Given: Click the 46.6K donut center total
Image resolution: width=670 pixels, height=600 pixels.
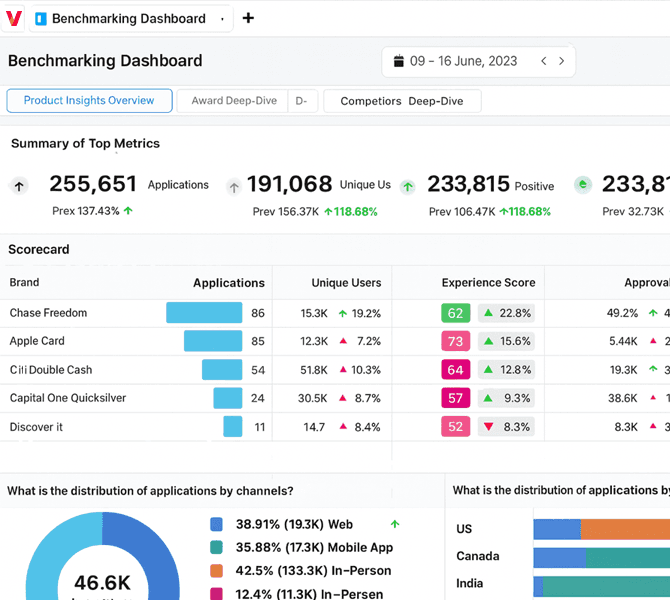Looking at the screenshot, I should (102, 582).
